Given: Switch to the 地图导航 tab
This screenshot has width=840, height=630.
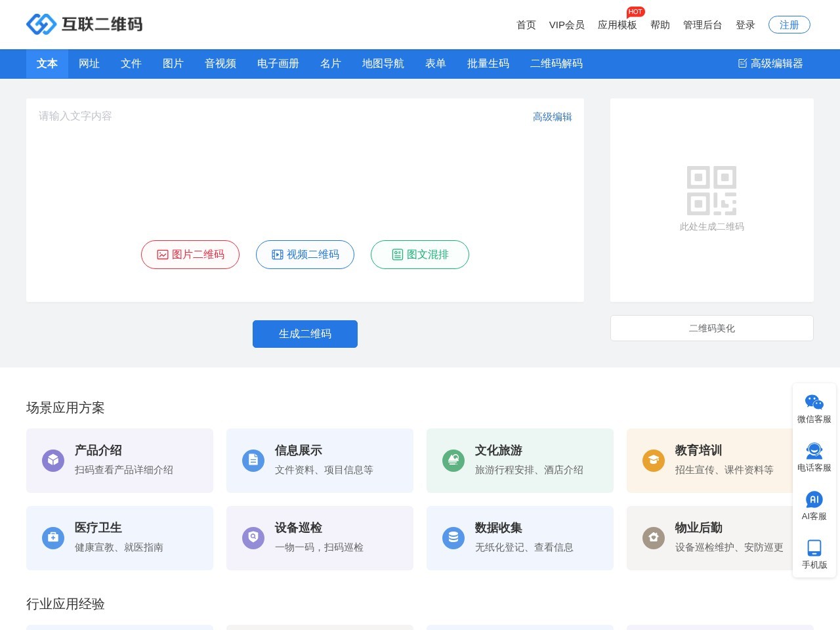Looking at the screenshot, I should point(383,64).
